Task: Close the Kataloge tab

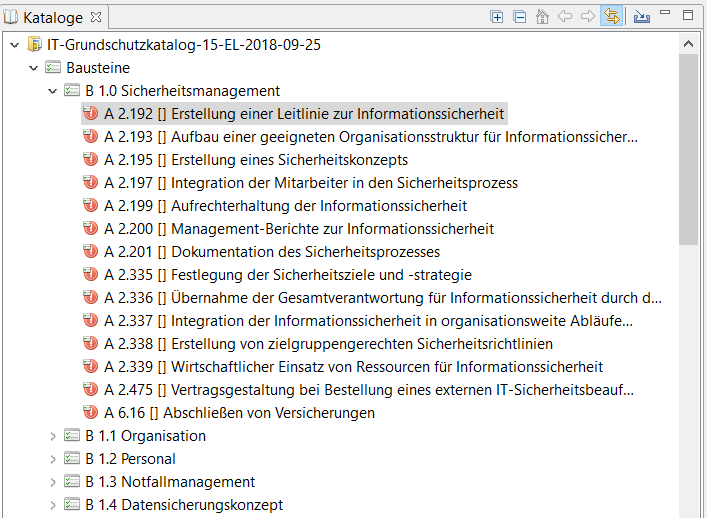Action: pos(96,17)
